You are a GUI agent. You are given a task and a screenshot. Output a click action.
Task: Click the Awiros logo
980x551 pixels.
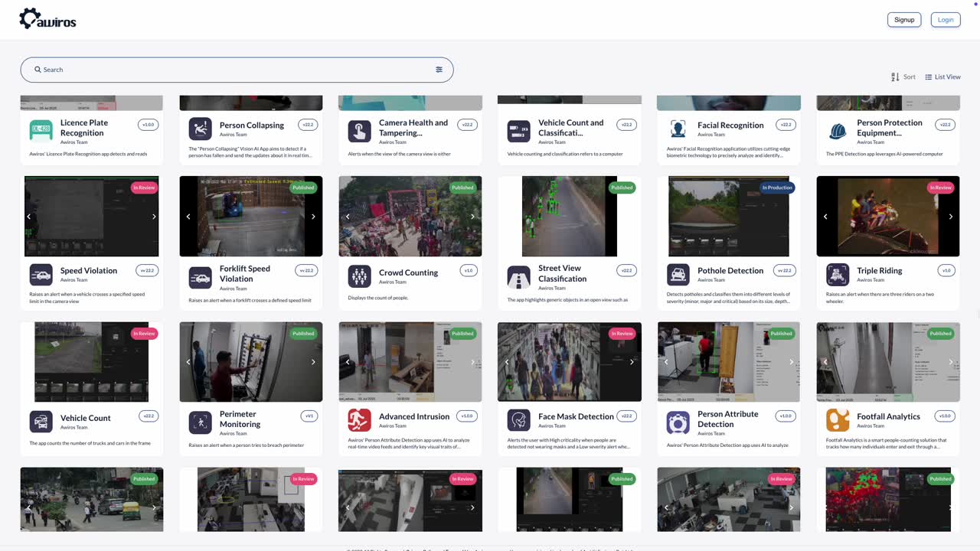[x=47, y=19]
